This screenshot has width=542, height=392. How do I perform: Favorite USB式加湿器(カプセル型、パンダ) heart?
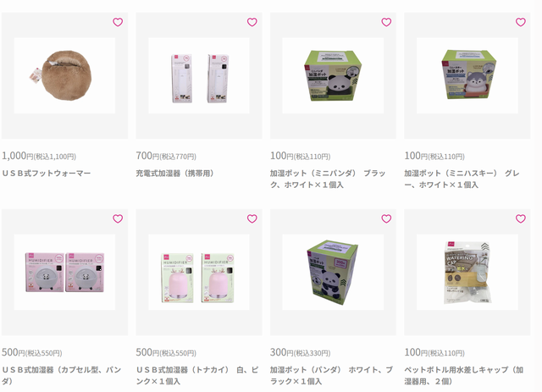click(118, 218)
